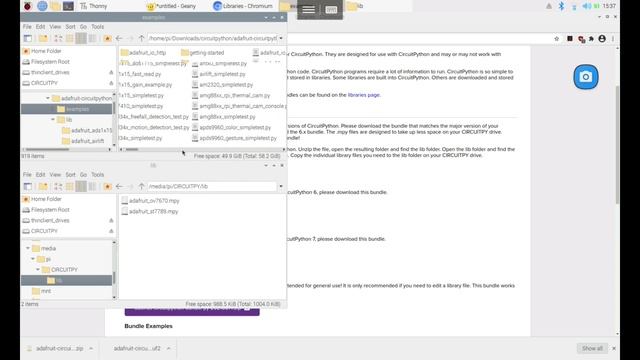Eject CIRCUITPY in lib window sidebar
The width and height of the screenshot is (640, 360).
point(111,231)
